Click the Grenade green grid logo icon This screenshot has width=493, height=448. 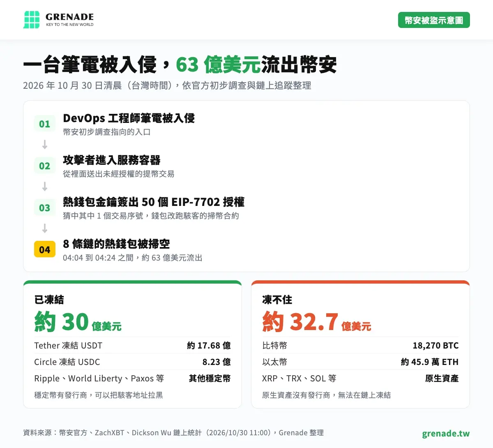(32, 20)
